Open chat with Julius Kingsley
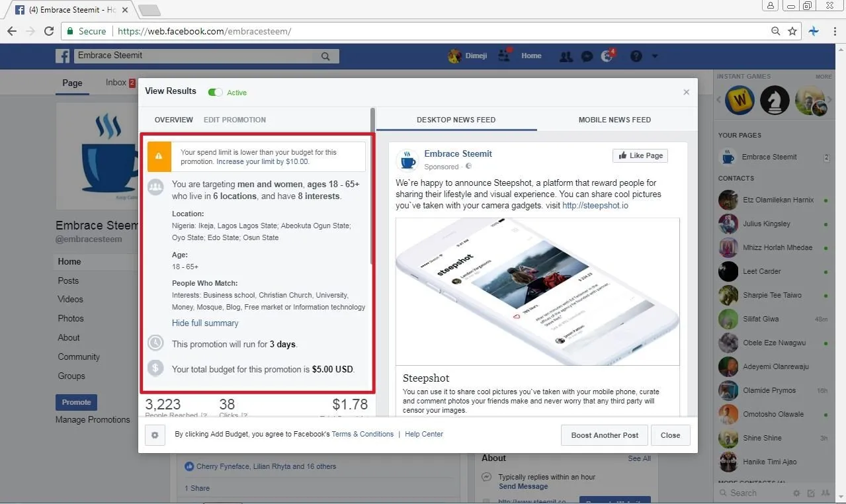Screen dimensions: 846x504 click(767, 224)
